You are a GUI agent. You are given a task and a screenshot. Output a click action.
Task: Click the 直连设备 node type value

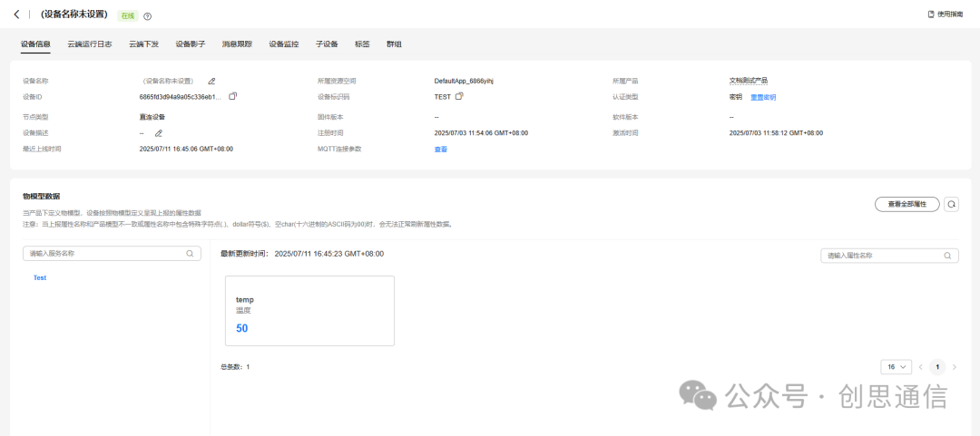152,117
